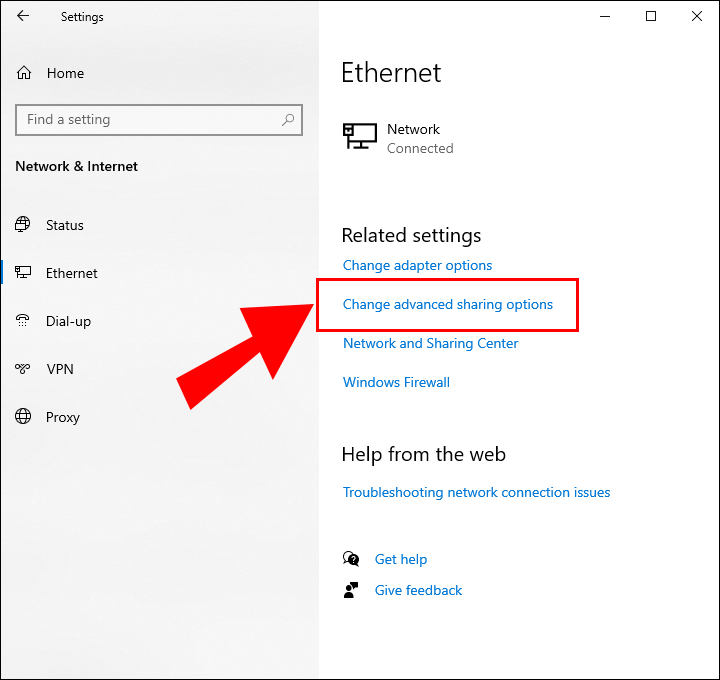Image resolution: width=720 pixels, height=680 pixels.
Task: Open Windows Firewall link
Action: 396,382
